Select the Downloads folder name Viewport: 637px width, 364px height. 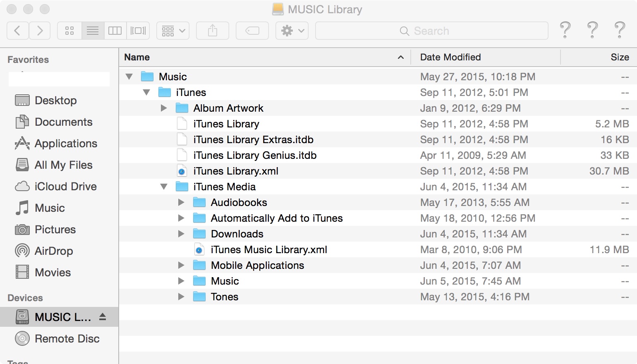(237, 234)
